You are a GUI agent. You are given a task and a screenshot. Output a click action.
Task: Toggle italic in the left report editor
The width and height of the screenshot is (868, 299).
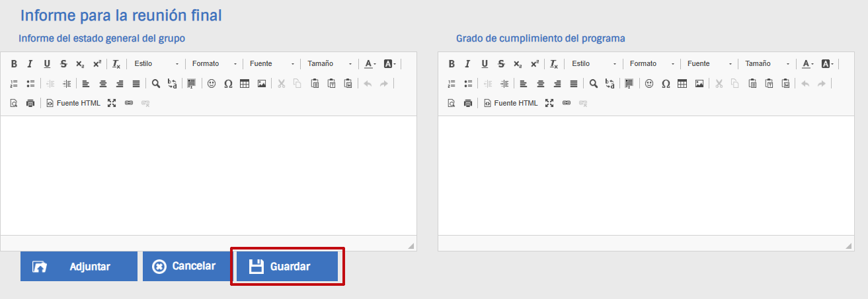pyautogui.click(x=30, y=64)
